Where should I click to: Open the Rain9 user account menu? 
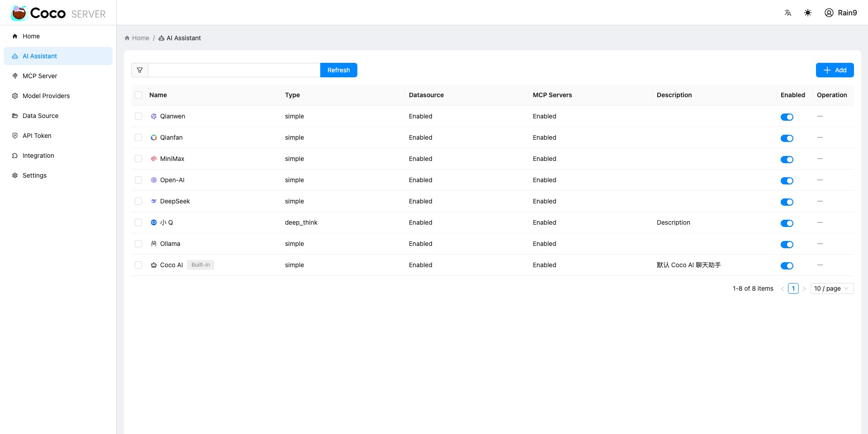coord(840,13)
